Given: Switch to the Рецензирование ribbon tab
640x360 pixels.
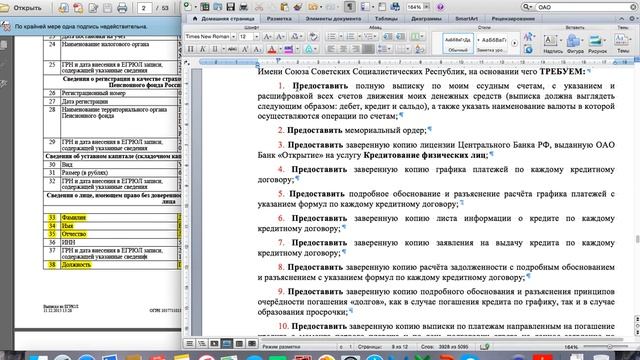Looking at the screenshot, I should (513, 19).
